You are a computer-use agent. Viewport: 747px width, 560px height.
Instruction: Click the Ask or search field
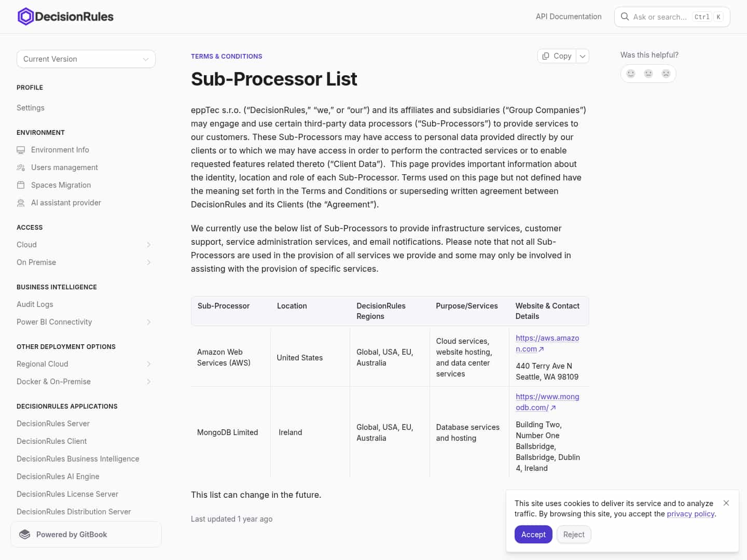[x=660, y=17]
